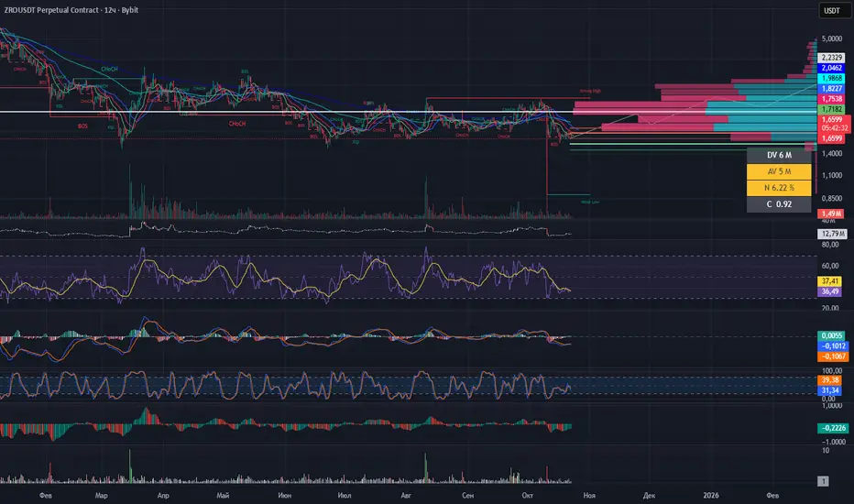This screenshot has height=504, width=854.
Task: Click the pink 1,7538 price label
Action: [x=832, y=99]
